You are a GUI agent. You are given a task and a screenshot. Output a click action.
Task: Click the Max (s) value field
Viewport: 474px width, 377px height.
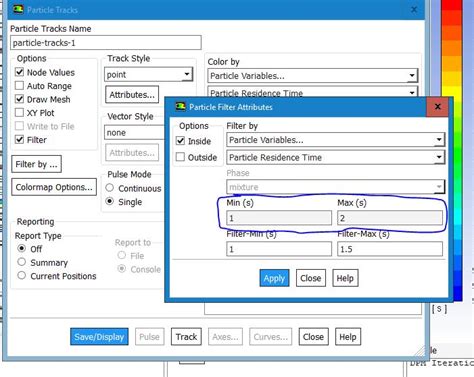click(390, 218)
